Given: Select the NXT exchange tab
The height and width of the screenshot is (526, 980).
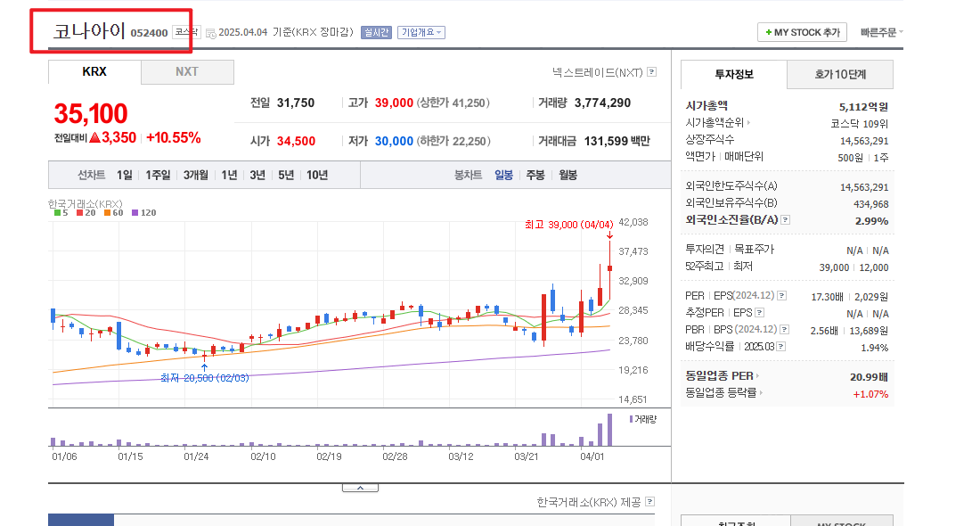Looking at the screenshot, I should (x=187, y=71).
